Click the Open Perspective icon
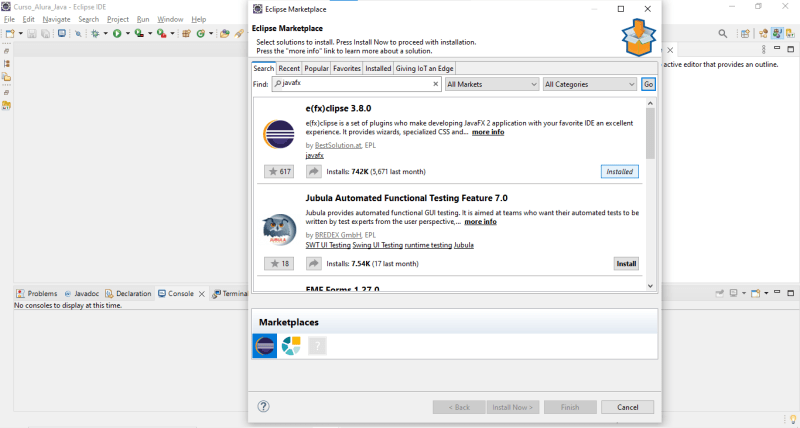 tap(745, 34)
